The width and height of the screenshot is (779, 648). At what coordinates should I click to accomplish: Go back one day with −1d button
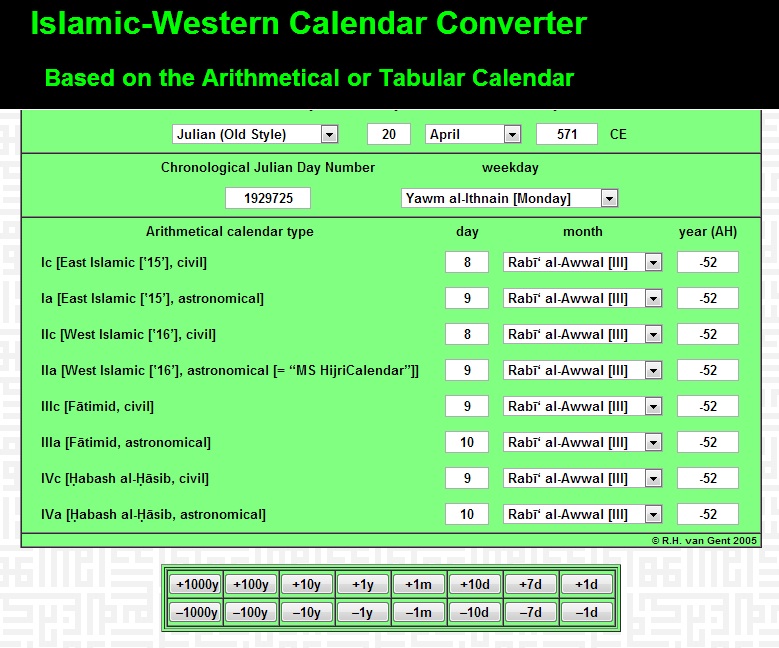coord(586,612)
